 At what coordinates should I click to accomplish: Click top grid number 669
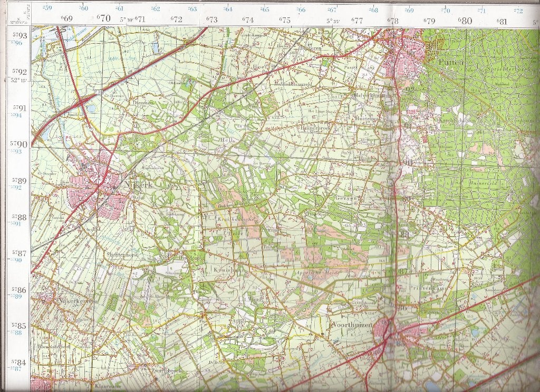[x=67, y=18]
